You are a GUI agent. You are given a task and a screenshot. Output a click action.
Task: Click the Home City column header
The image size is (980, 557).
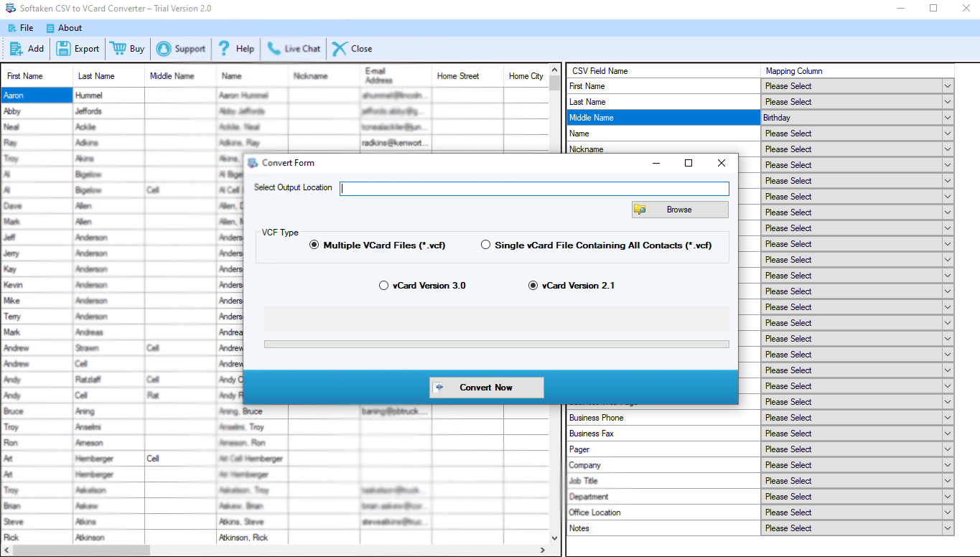tap(526, 76)
